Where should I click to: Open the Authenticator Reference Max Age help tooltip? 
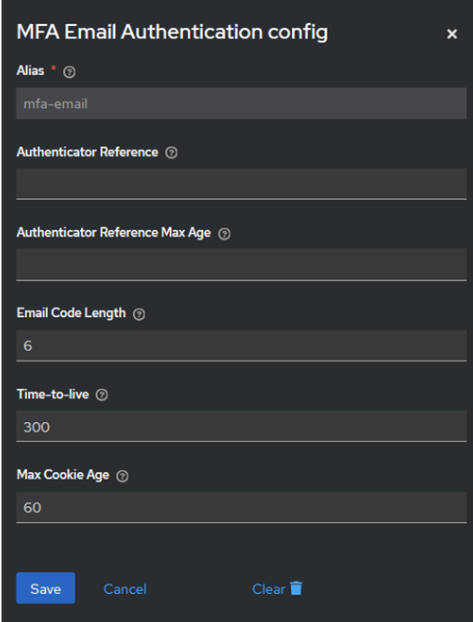[225, 234]
